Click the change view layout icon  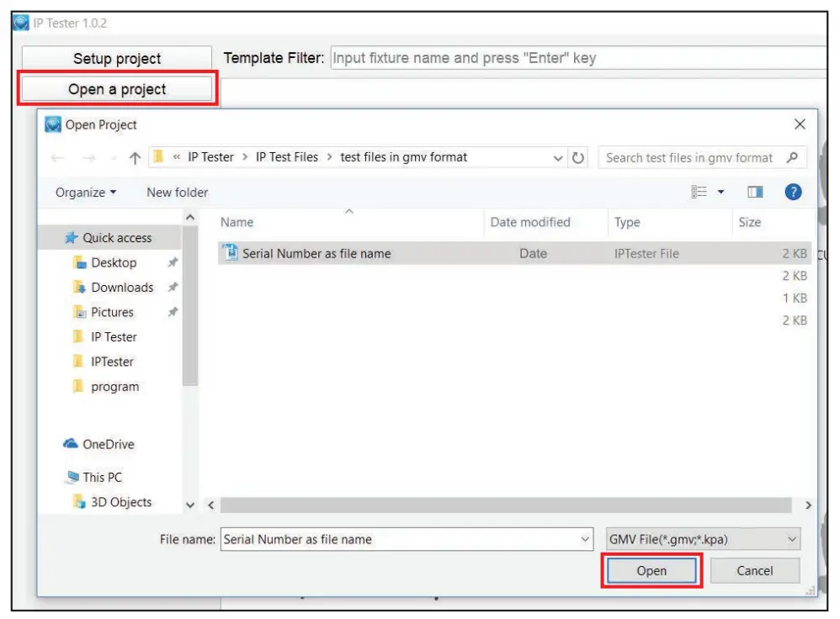(x=699, y=192)
